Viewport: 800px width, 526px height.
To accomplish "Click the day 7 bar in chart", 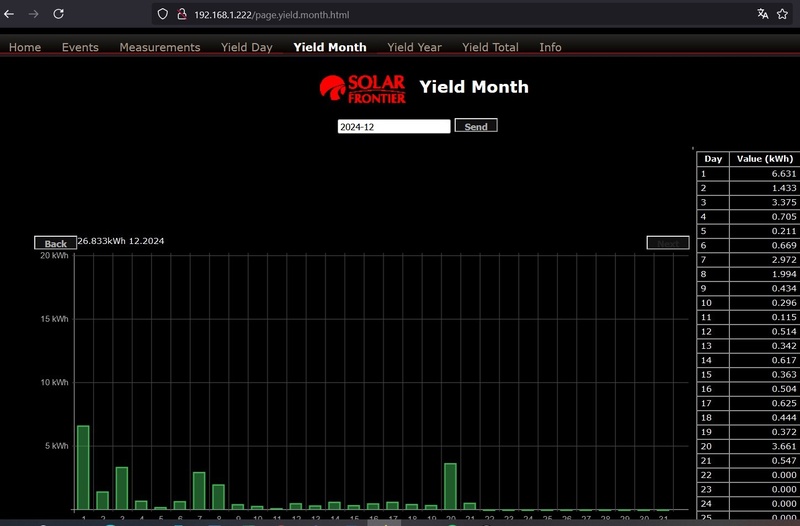I will pyautogui.click(x=199, y=491).
